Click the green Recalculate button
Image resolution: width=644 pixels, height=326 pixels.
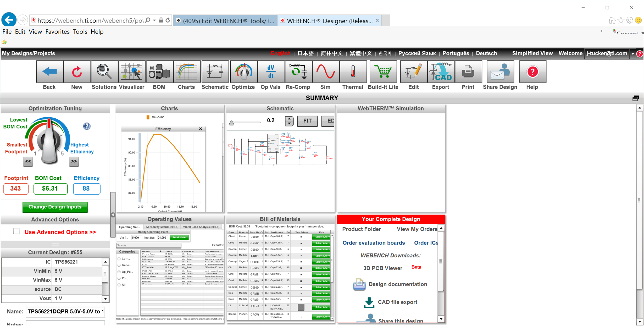179,237
